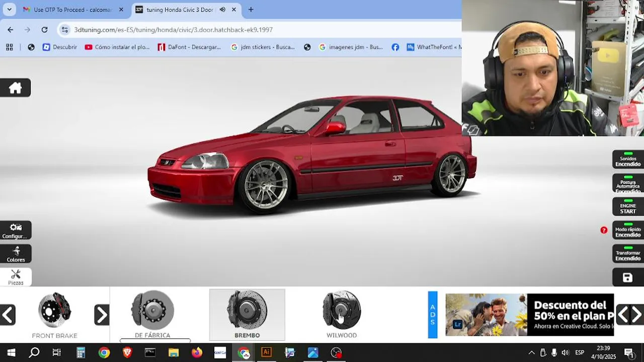The height and width of the screenshot is (362, 644).
Task: Open the volume control in system tray
Action: (x=565, y=352)
